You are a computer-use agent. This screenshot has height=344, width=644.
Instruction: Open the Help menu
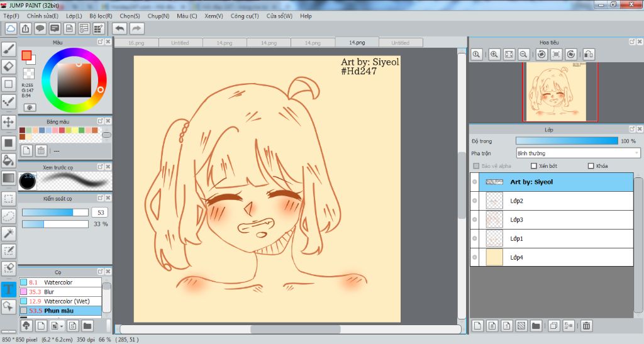[x=306, y=16]
